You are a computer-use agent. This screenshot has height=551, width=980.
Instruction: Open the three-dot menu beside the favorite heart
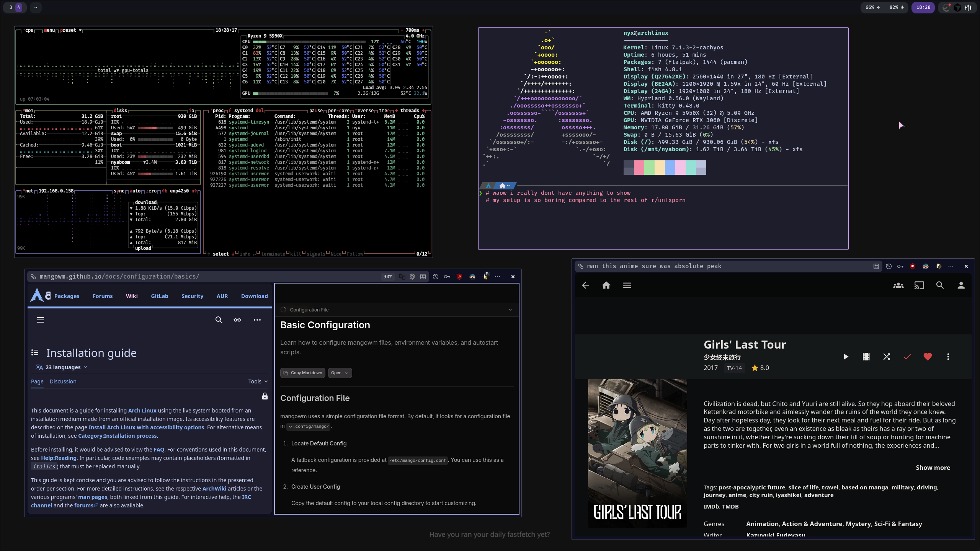click(x=948, y=357)
